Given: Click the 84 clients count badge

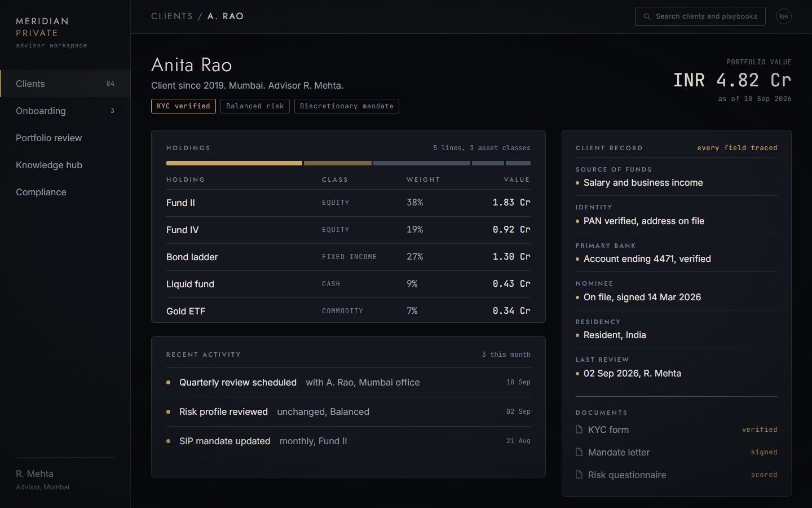Looking at the screenshot, I should [x=111, y=84].
